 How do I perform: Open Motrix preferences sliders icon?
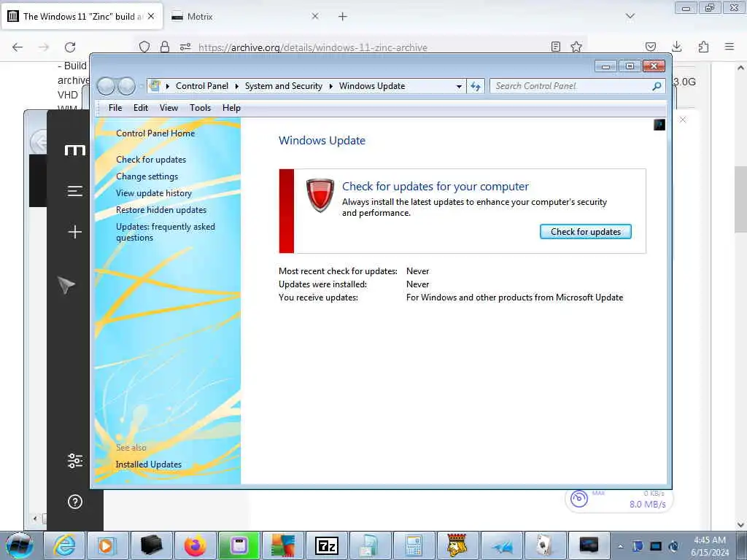[75, 461]
